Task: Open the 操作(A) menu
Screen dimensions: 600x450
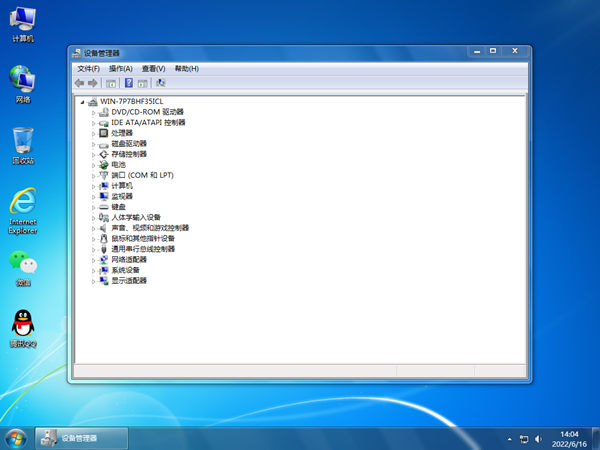Action: [x=120, y=68]
